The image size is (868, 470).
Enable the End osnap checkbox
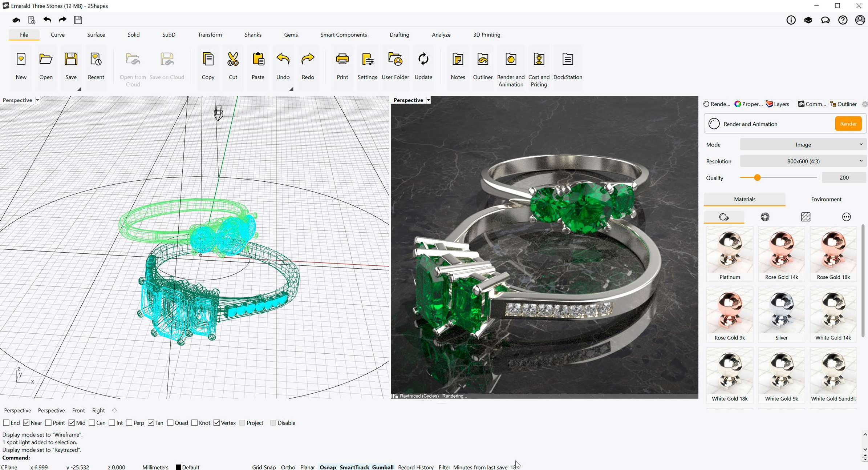tap(6, 423)
